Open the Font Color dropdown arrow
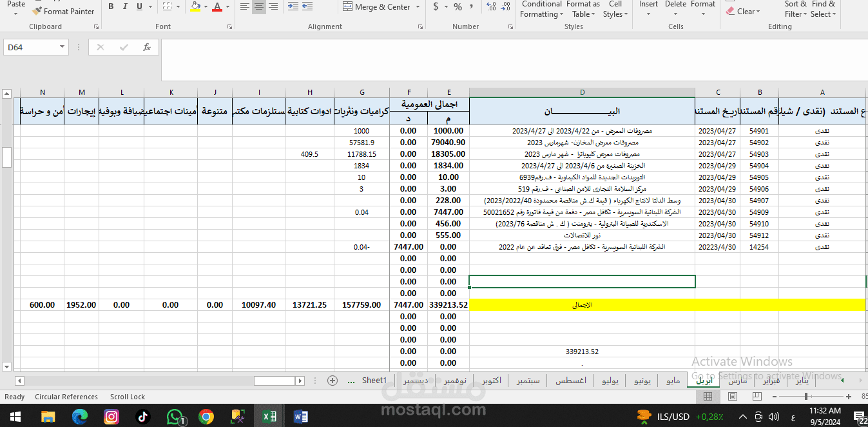The image size is (868, 427). coord(227,7)
